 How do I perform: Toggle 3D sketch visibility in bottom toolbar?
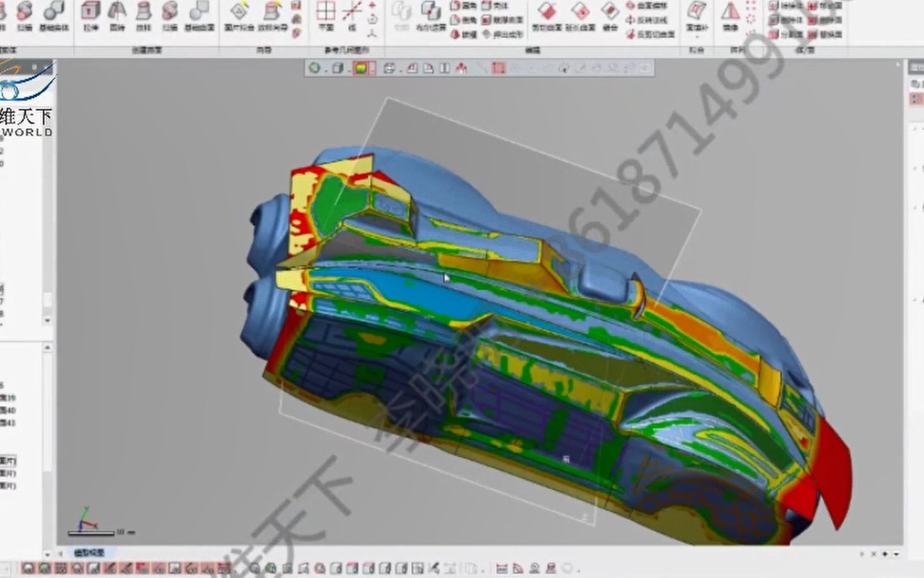coord(126,568)
